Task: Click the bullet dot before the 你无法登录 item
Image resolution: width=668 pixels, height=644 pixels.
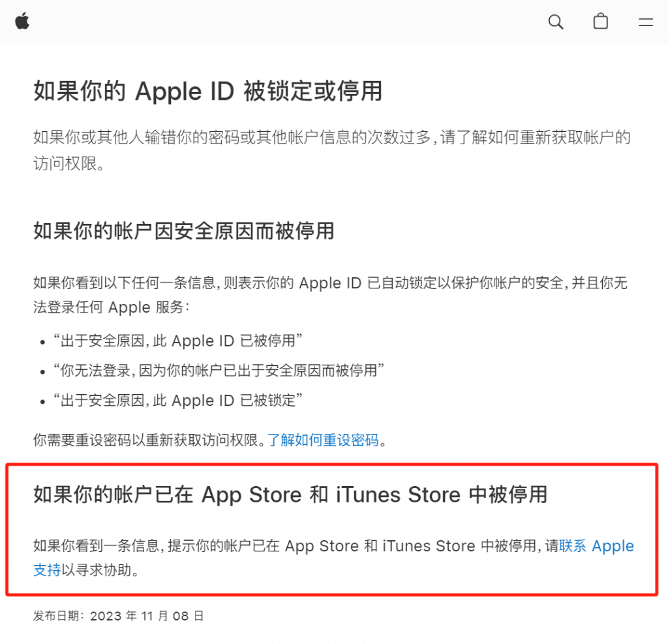Action: point(42,372)
